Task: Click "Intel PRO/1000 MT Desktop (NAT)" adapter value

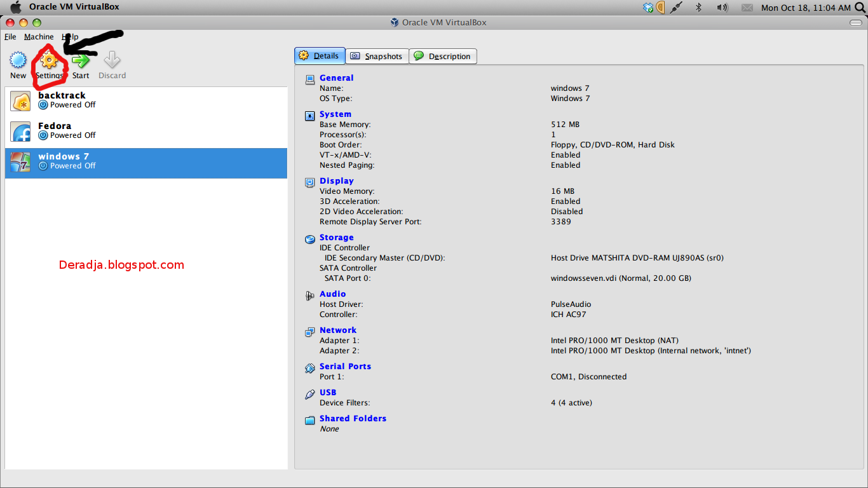Action: (614, 341)
